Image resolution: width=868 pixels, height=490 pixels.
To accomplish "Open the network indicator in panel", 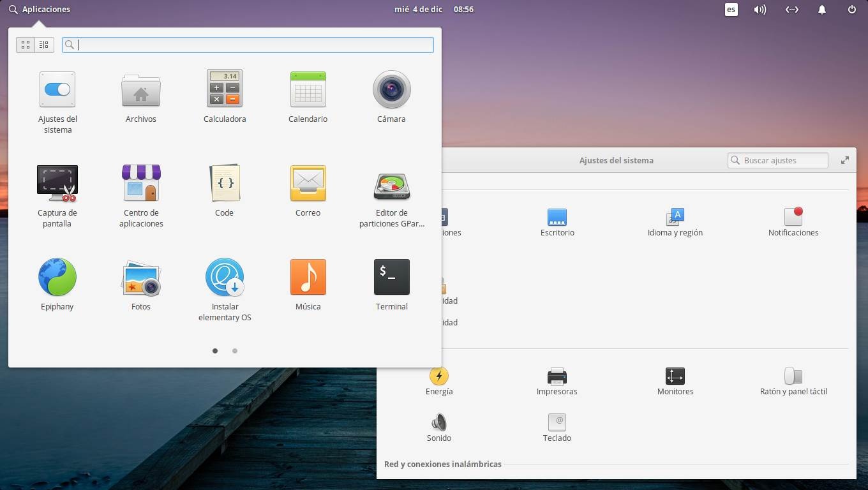I will point(792,10).
